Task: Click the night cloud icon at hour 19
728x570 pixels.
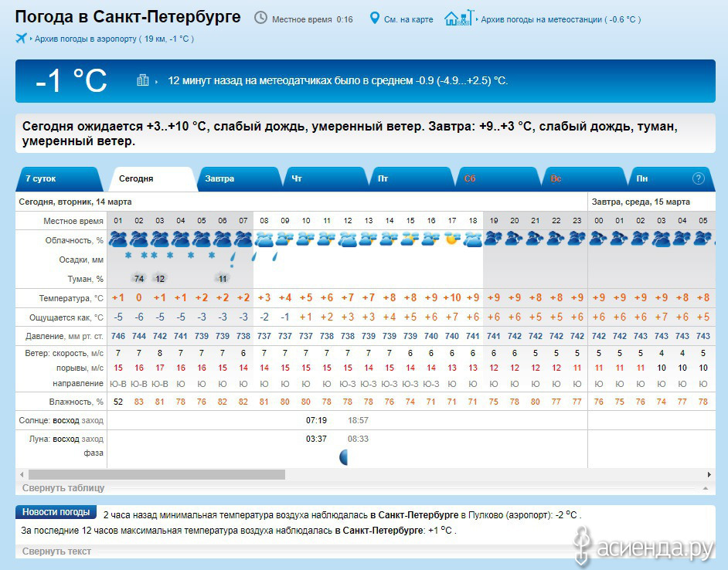Action: 494,239
